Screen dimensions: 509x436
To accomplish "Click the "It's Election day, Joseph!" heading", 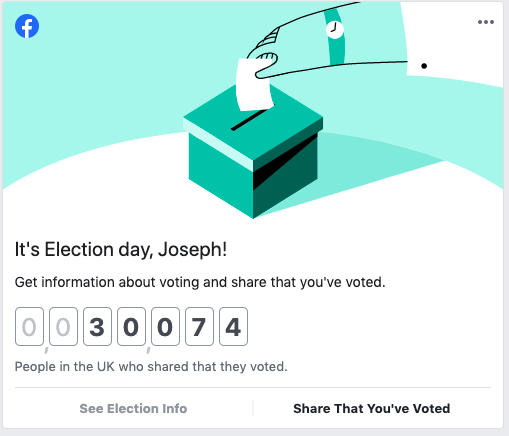I will pyautogui.click(x=121, y=249).
